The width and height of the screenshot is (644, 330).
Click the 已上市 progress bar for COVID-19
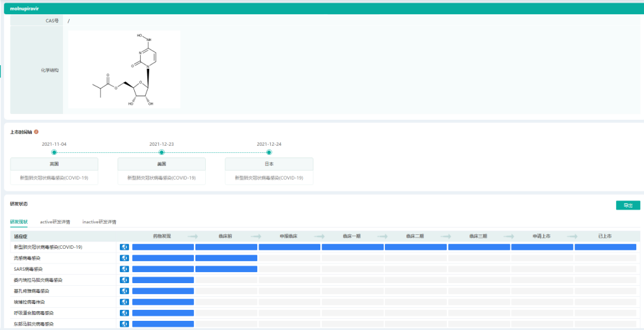coord(605,247)
